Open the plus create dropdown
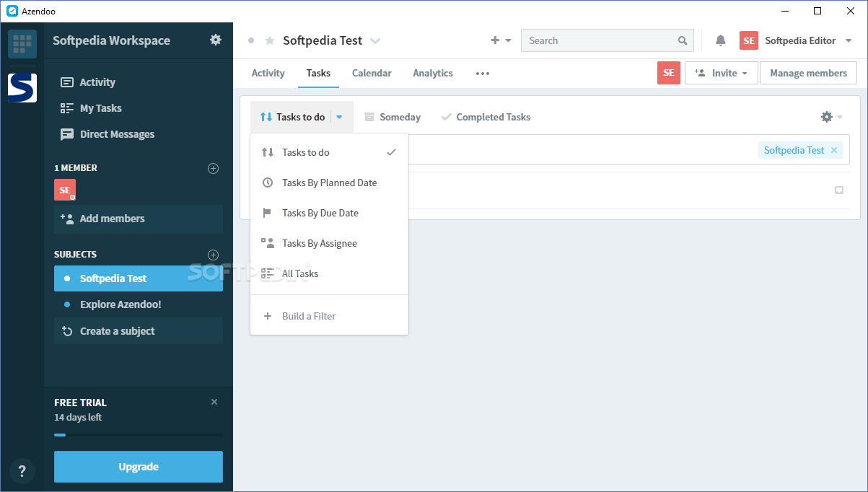The height and width of the screenshot is (492, 868). [501, 40]
